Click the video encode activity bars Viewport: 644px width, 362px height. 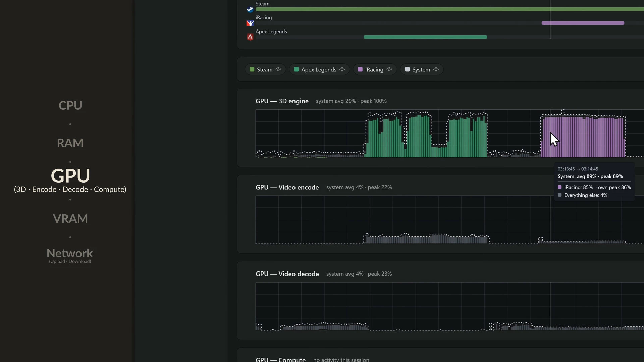[426, 239]
